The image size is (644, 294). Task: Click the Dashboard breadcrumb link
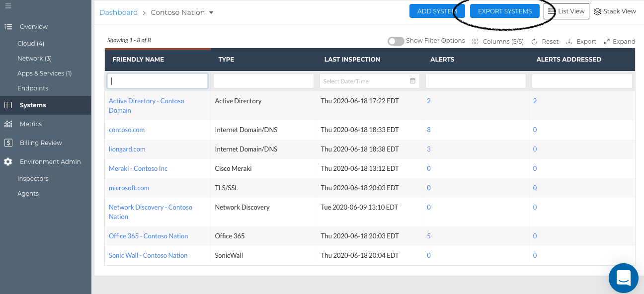tap(119, 12)
